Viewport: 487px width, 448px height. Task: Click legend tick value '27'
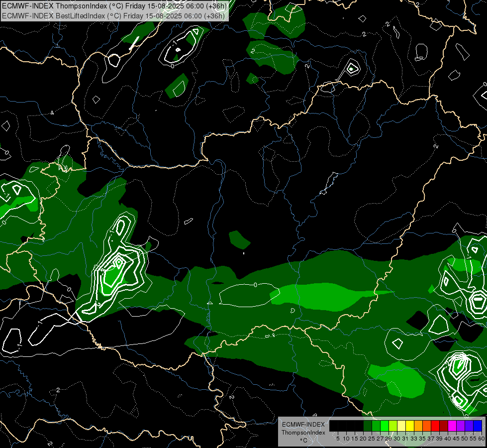click(x=380, y=439)
